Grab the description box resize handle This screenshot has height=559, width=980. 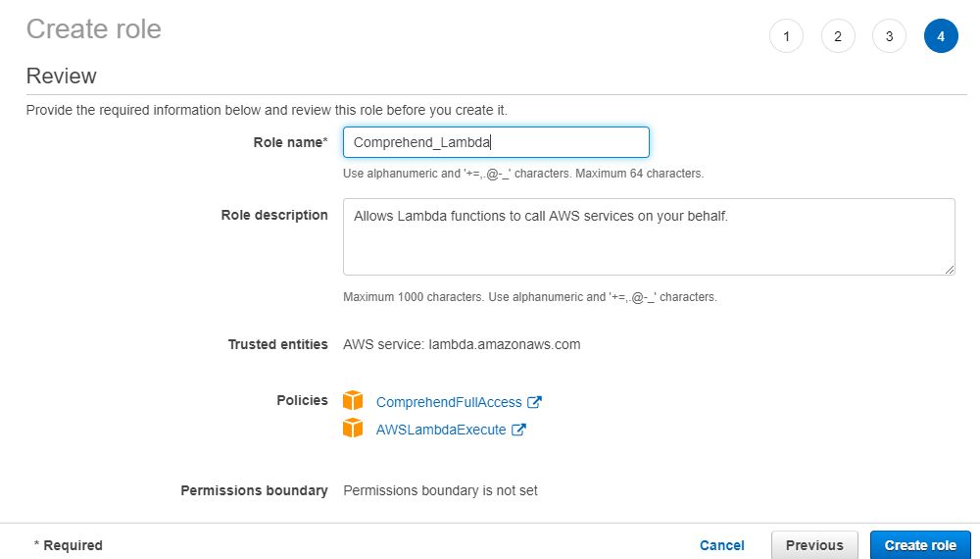(949, 269)
